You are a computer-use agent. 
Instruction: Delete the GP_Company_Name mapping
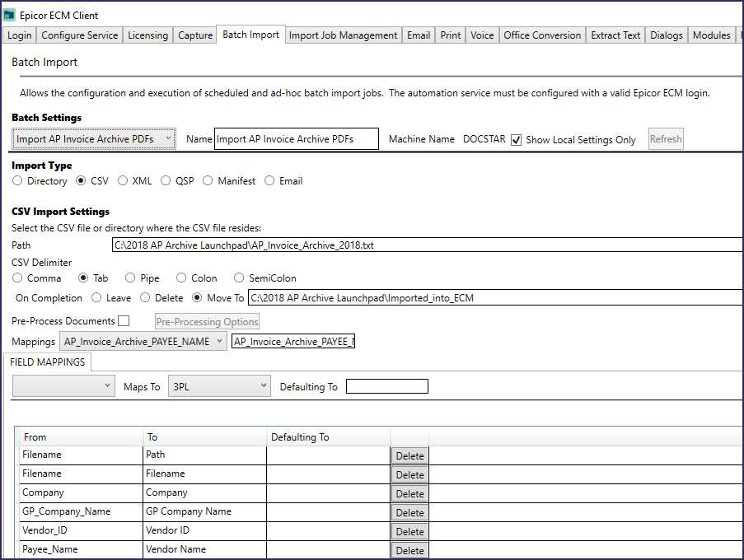click(x=410, y=513)
